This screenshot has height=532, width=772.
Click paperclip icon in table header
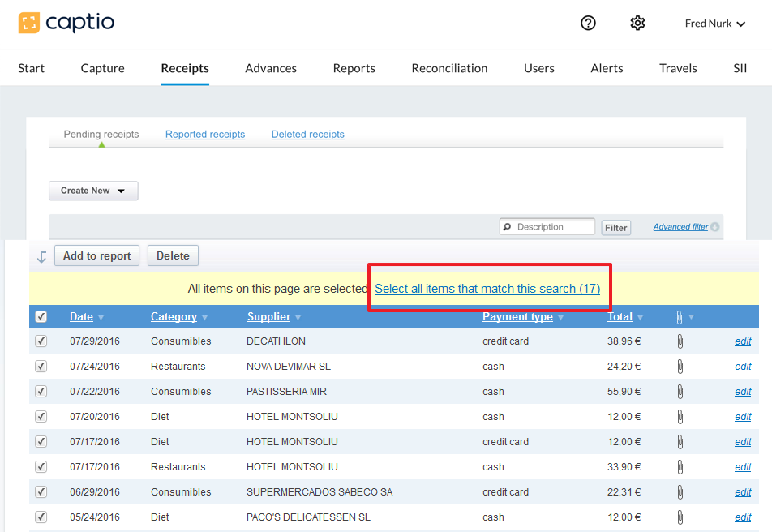pos(679,317)
